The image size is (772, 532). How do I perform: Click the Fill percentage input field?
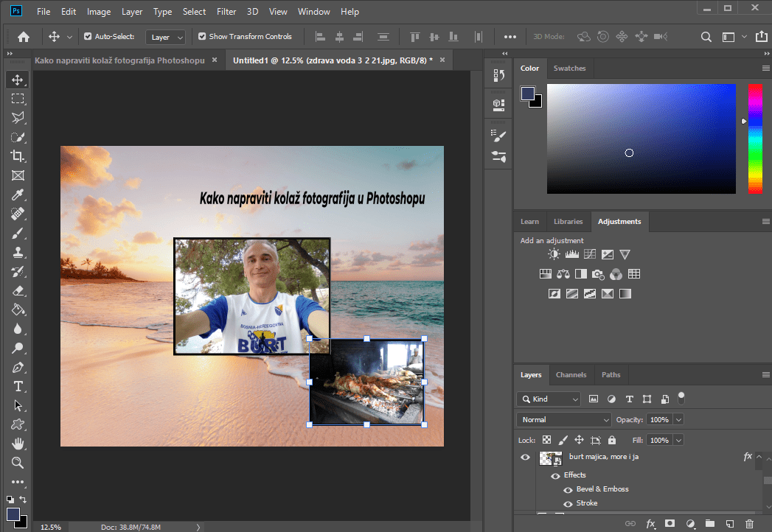tap(658, 440)
